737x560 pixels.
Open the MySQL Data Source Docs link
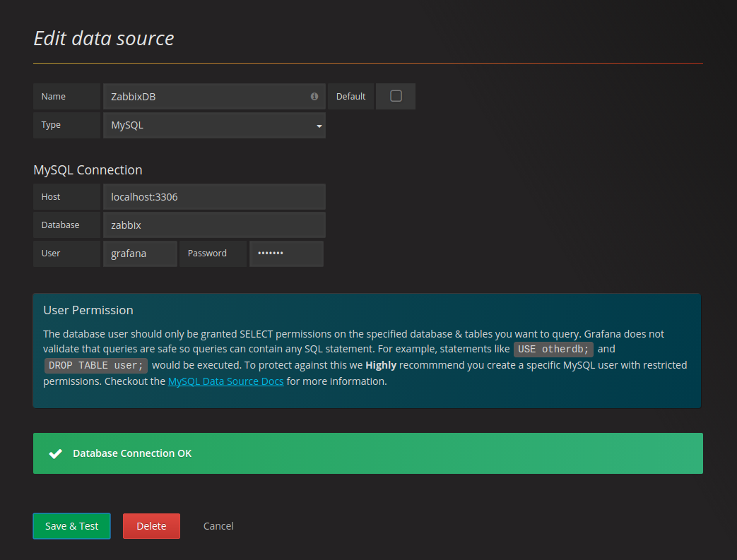pos(225,381)
